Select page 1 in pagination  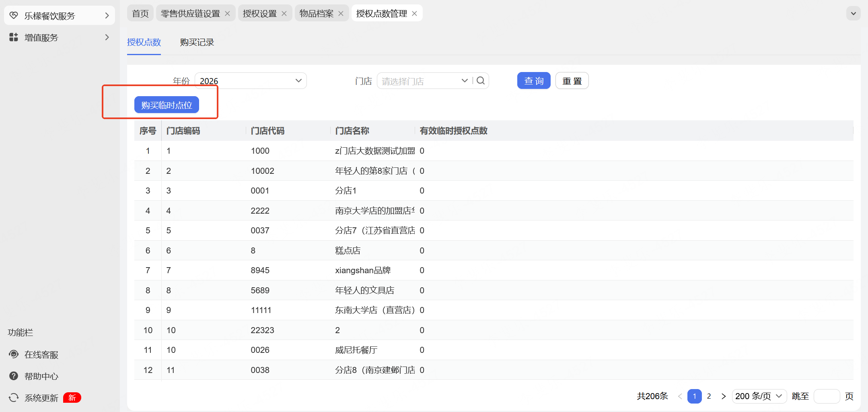click(x=695, y=396)
